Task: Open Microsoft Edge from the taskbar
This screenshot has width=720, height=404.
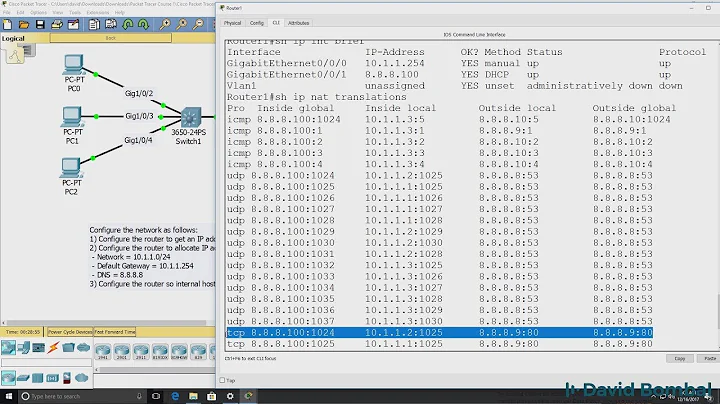Action: pyautogui.click(x=175, y=396)
